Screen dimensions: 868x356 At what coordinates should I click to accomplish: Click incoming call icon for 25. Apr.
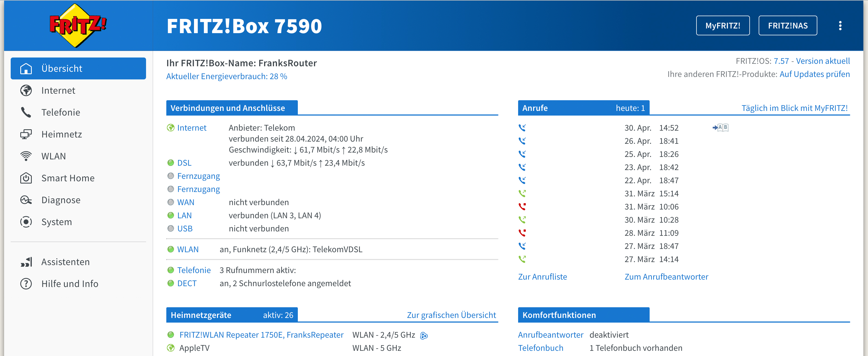[x=522, y=154]
